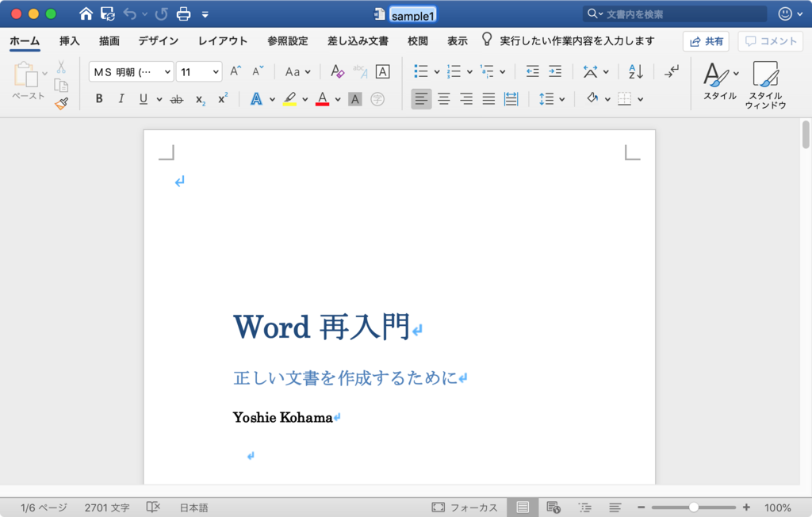Image resolution: width=812 pixels, height=517 pixels.
Task: Apply yellow highlight color
Action: tap(289, 99)
